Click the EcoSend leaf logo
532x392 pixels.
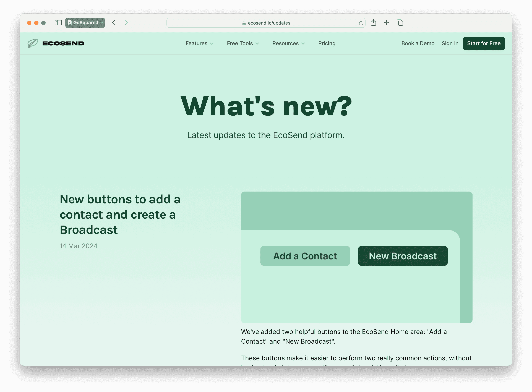33,43
